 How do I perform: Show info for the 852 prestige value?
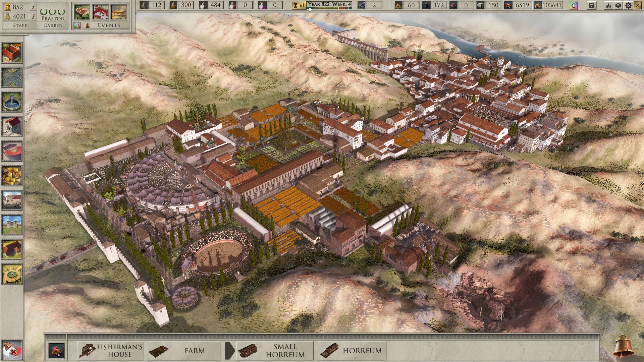(x=33, y=7)
